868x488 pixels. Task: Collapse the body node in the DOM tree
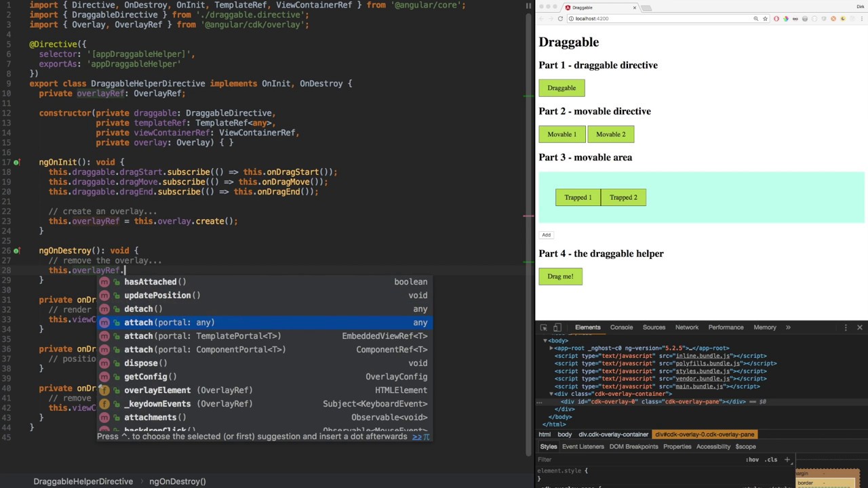pyautogui.click(x=547, y=341)
